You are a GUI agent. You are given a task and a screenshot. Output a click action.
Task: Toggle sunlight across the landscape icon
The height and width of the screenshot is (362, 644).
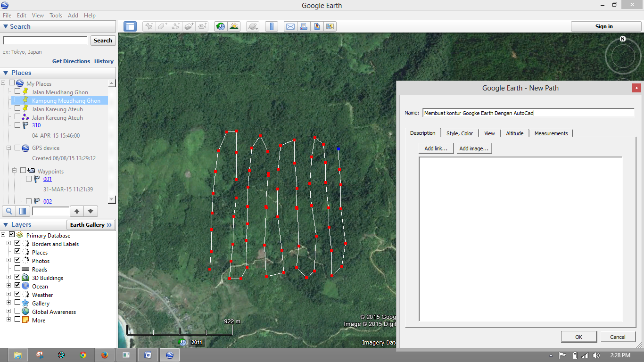point(234,26)
